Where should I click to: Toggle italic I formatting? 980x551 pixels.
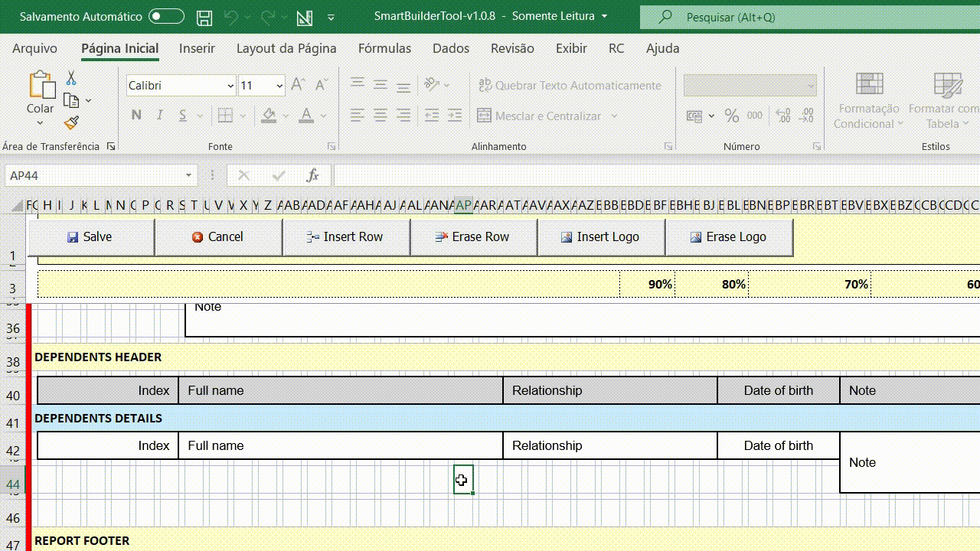tap(160, 116)
